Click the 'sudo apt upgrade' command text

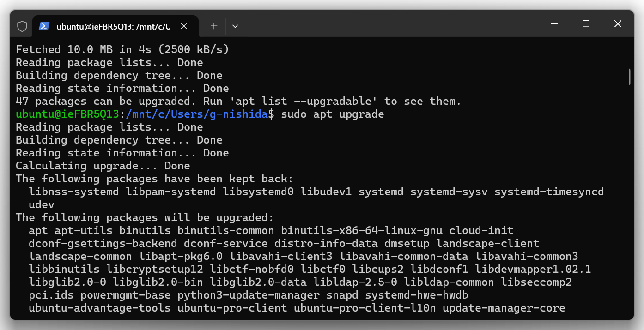tap(332, 114)
